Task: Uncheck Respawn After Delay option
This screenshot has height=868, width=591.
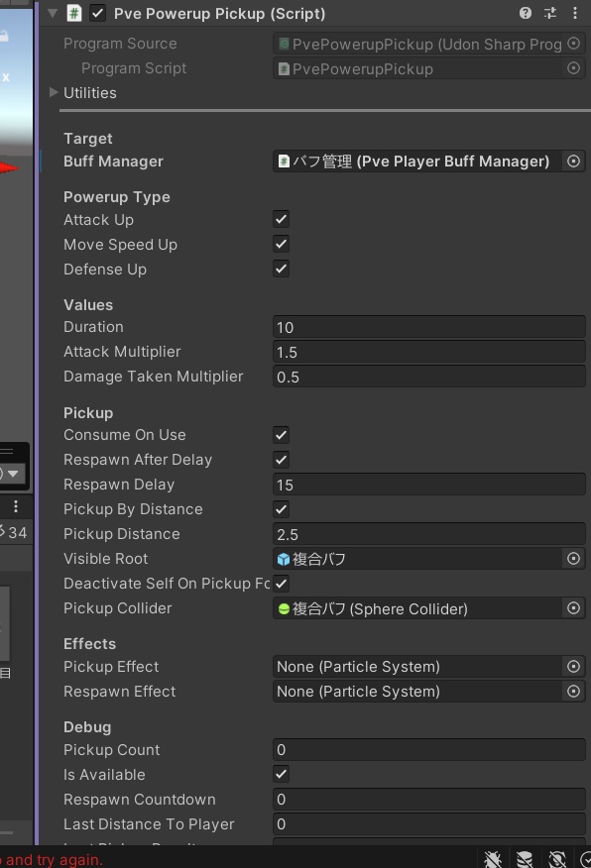Action: 282,460
